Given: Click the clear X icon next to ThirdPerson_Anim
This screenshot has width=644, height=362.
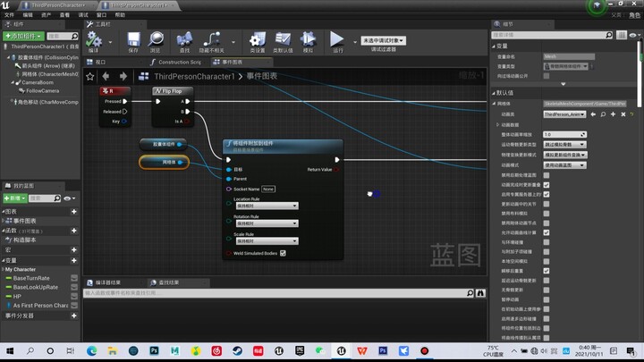Looking at the screenshot, I should [623, 114].
